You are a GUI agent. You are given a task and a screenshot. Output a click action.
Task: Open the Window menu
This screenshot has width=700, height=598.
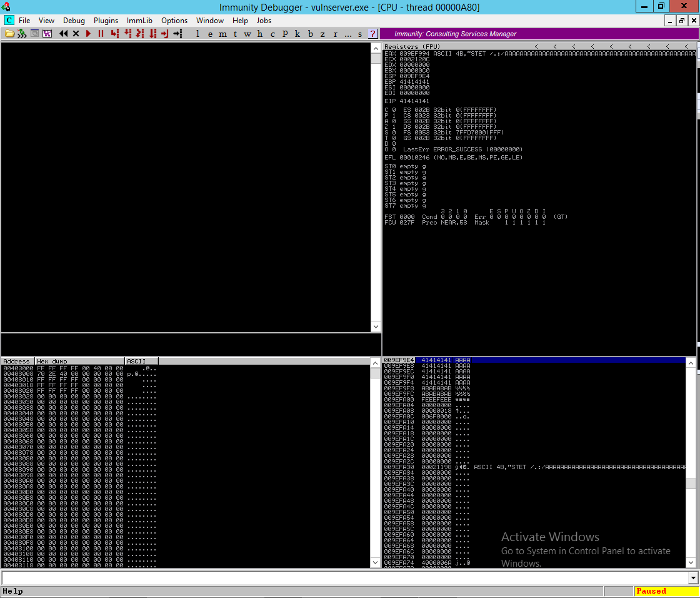(x=210, y=21)
